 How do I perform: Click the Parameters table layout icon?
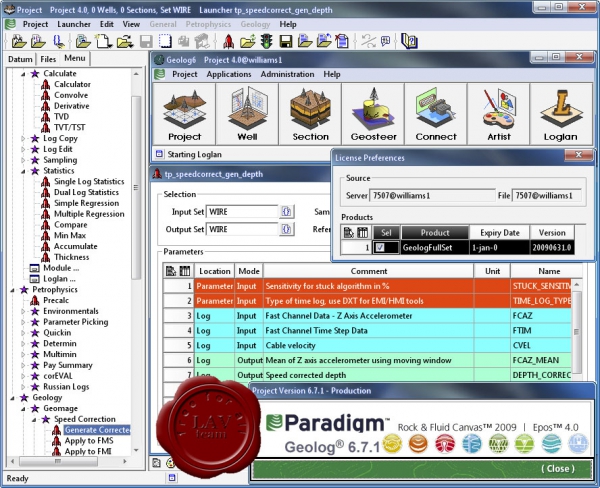(171, 271)
